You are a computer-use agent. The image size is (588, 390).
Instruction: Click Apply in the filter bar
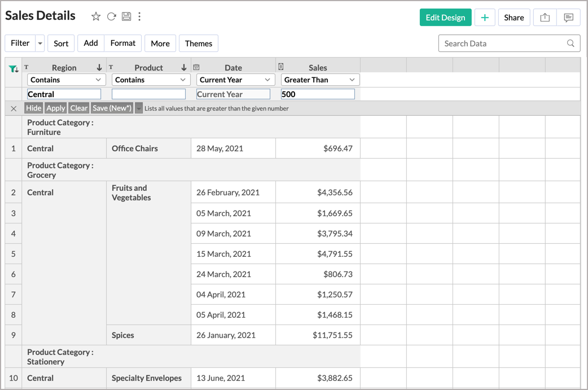56,108
